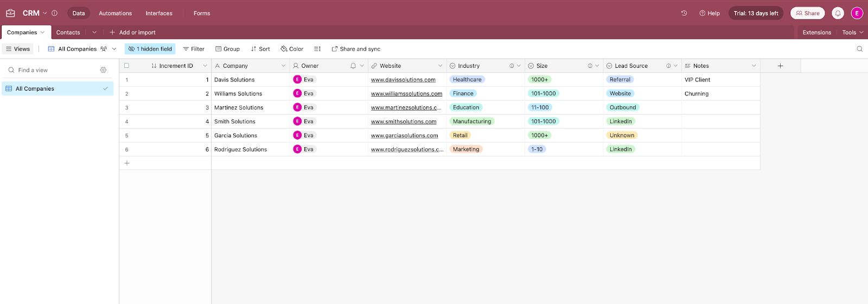The height and width of the screenshot is (304, 868).
Task: Click Lead Source column info icon
Action: 668,66
